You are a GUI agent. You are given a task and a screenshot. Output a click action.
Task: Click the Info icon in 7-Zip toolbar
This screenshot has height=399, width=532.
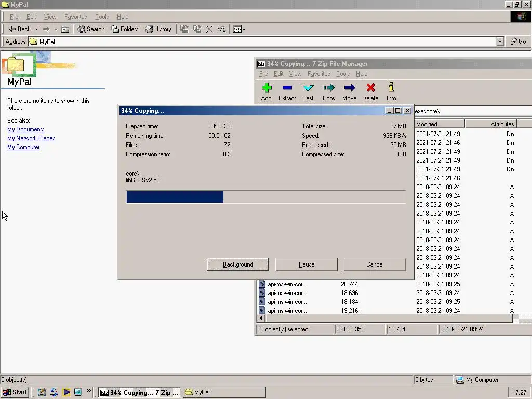[x=391, y=87]
